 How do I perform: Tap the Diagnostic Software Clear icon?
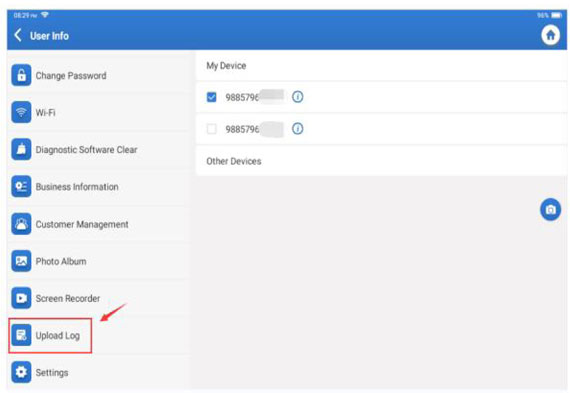click(x=21, y=149)
